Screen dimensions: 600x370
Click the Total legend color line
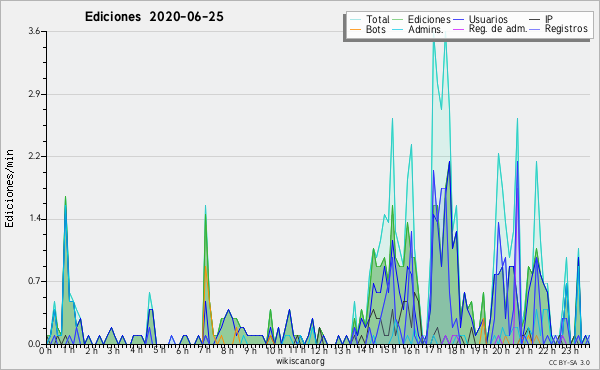pos(355,20)
